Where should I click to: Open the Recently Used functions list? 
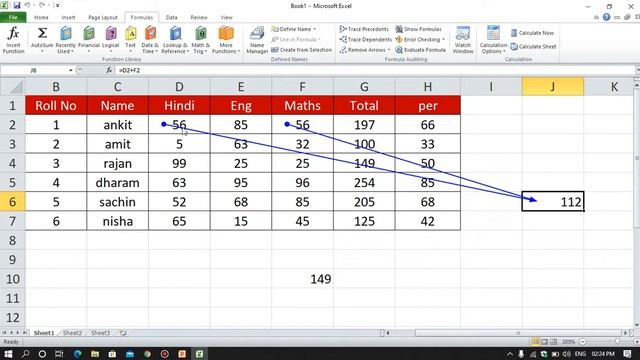66,40
